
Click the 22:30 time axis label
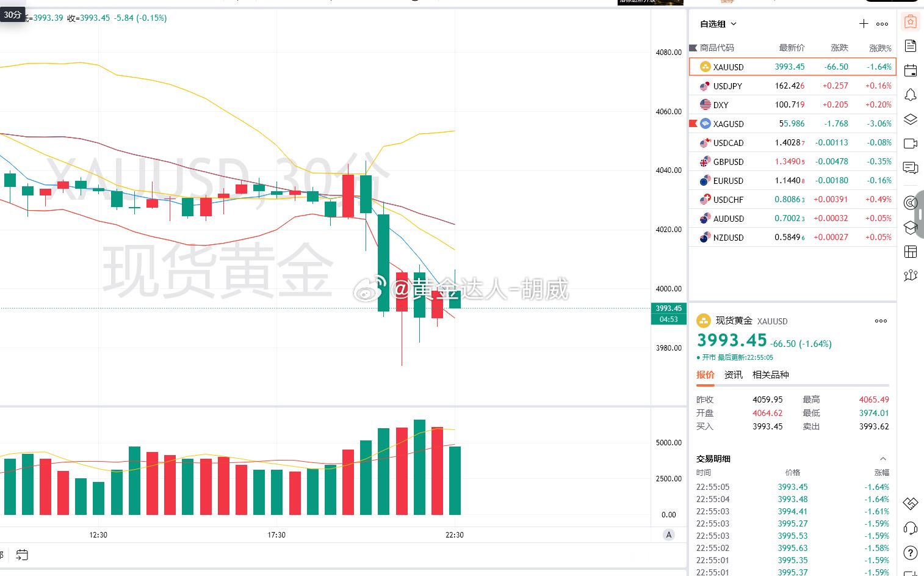(455, 535)
